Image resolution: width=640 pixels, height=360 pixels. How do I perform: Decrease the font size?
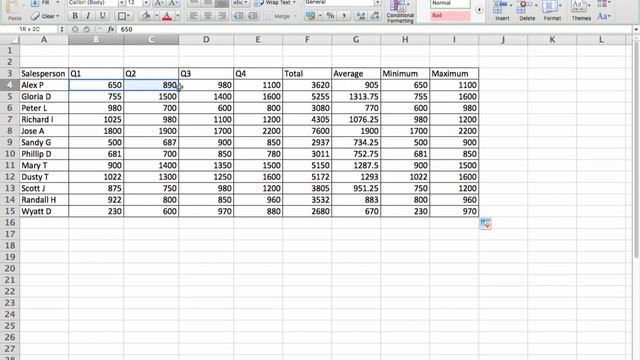coord(173,3)
